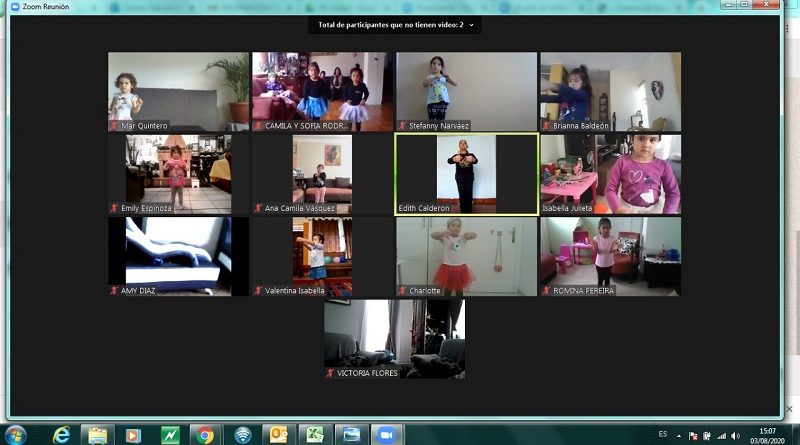Open the media player taskbar icon

point(133,435)
